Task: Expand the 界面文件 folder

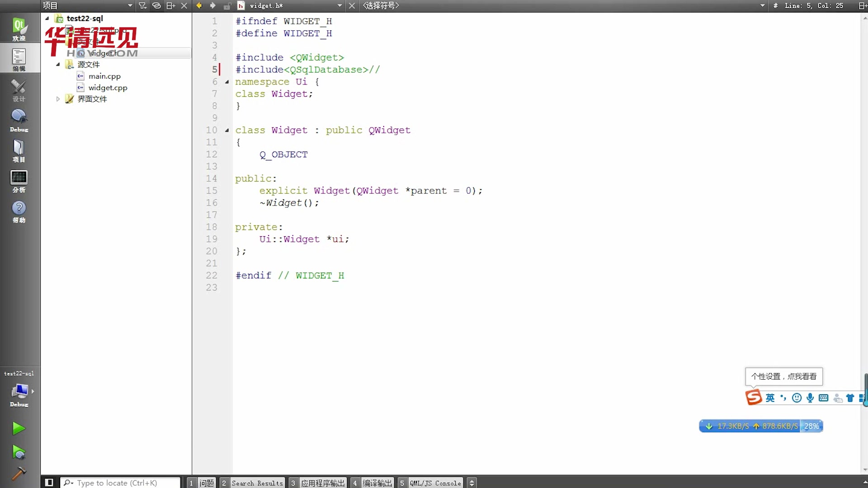Action: click(x=58, y=99)
